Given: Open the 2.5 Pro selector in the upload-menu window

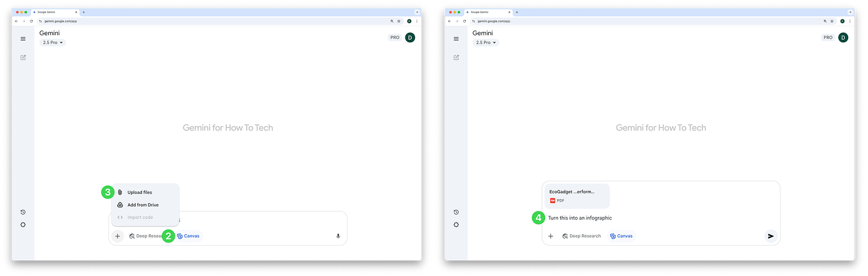Looking at the screenshot, I should pyautogui.click(x=52, y=43).
